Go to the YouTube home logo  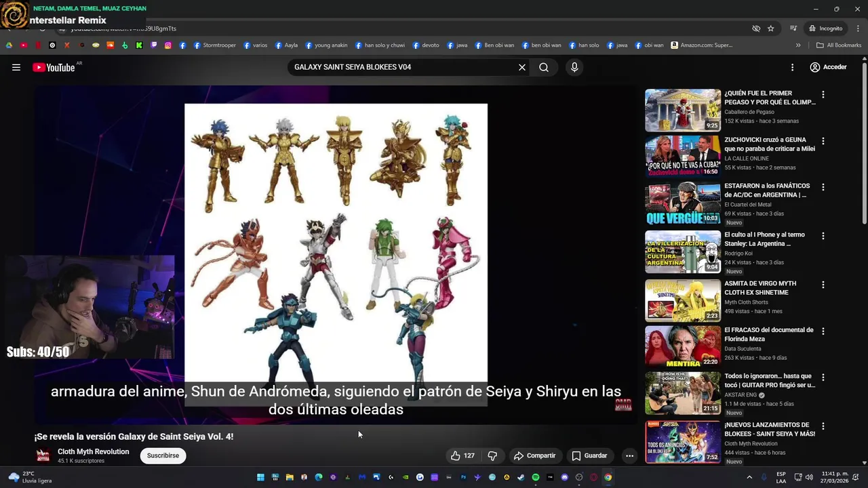click(x=54, y=67)
